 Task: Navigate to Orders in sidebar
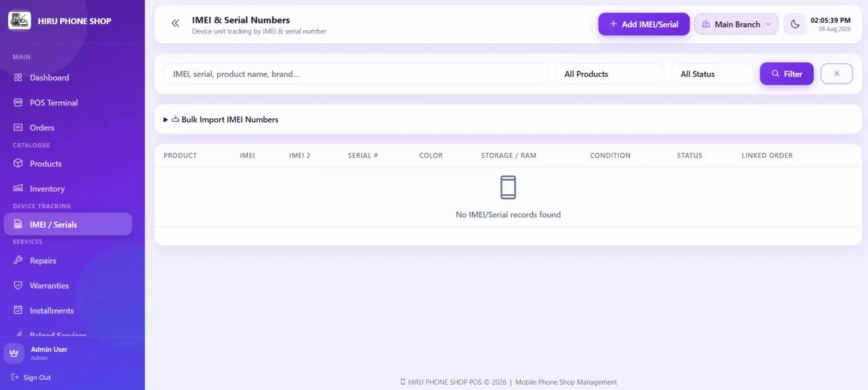tap(68, 128)
